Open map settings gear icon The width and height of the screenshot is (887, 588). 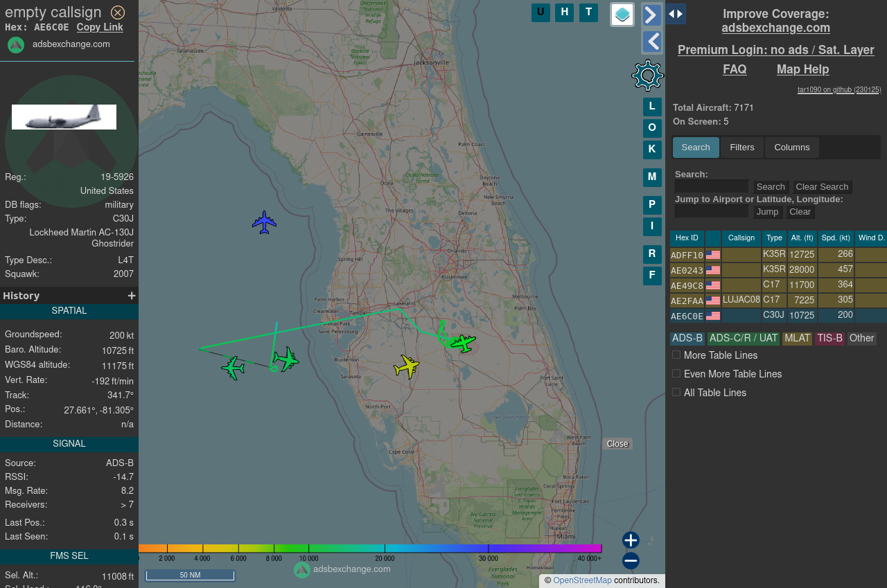pos(648,75)
